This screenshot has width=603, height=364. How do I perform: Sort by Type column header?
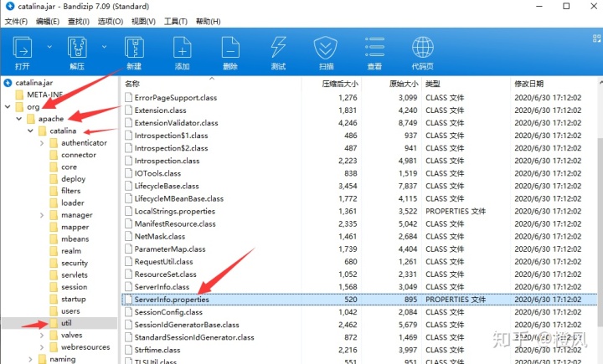click(x=433, y=84)
